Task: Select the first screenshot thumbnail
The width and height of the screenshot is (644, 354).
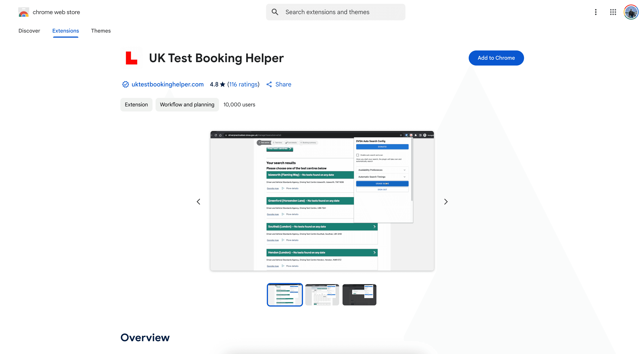Action: 285,294
